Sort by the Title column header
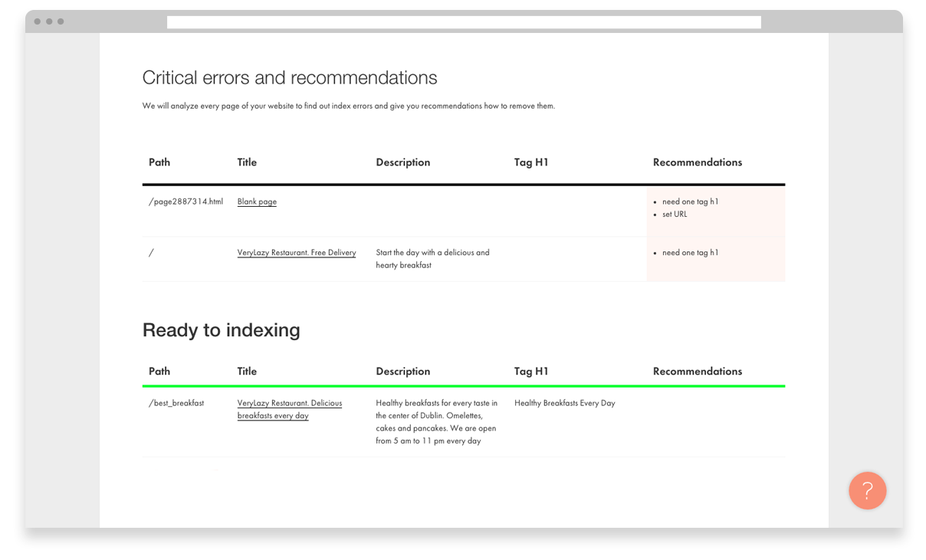The image size is (926, 560). point(247,162)
